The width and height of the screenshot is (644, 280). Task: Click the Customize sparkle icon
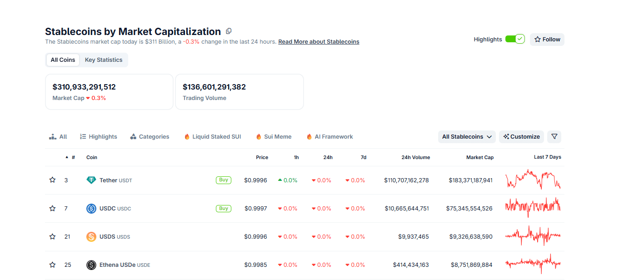click(505, 136)
